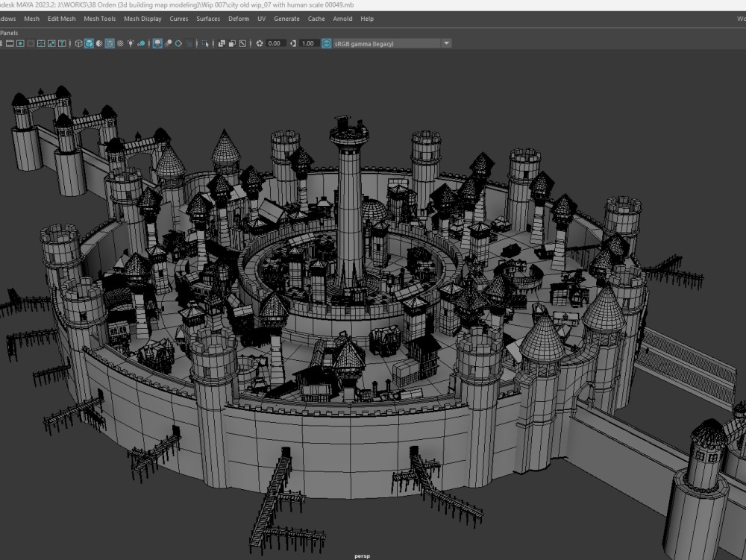Click the Exposure value field 0.00
746x560 pixels.
tap(275, 43)
